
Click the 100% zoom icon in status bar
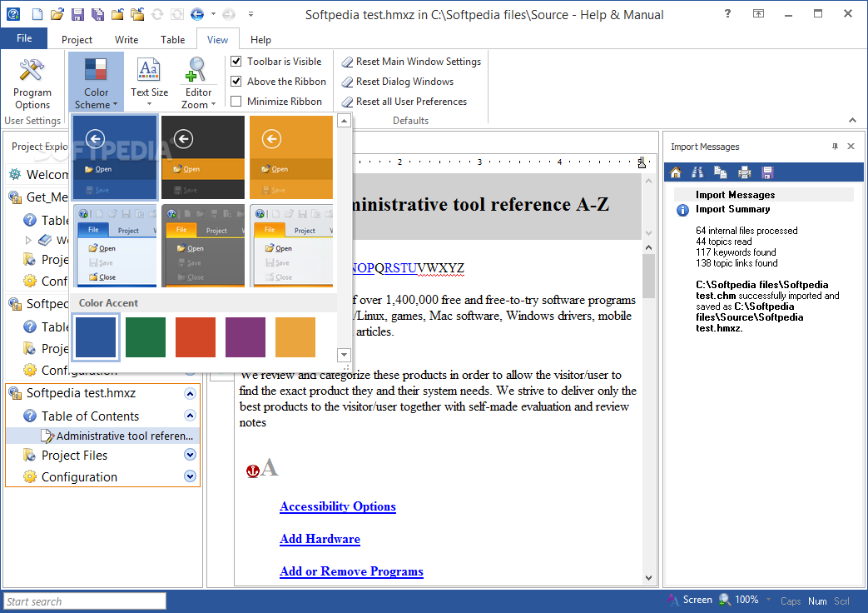(x=725, y=600)
